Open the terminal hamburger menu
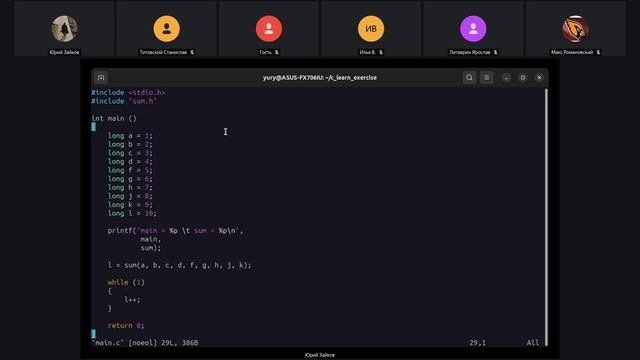640x360 pixels. coord(487,78)
